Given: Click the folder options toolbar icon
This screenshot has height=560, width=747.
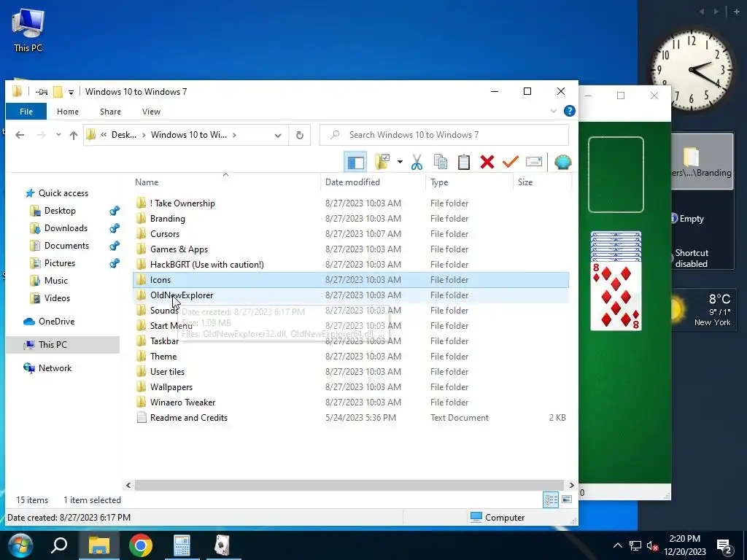Looking at the screenshot, I should coord(382,162).
